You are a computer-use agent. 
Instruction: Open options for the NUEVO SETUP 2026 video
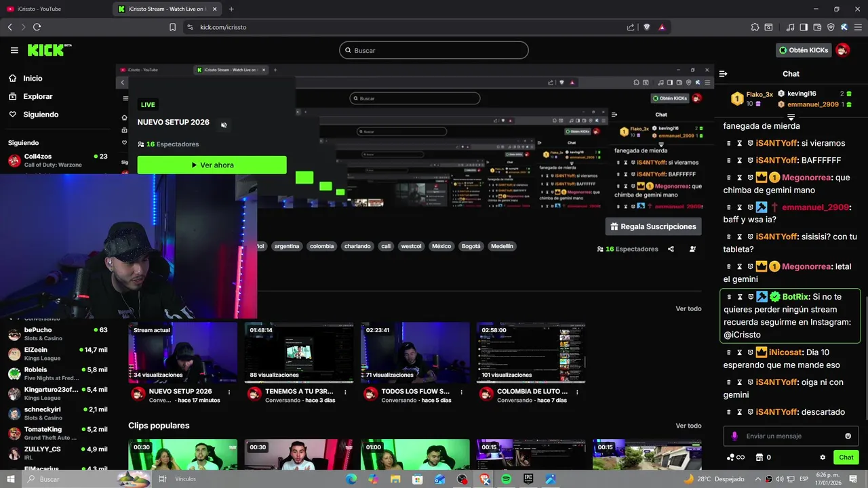coord(229,392)
